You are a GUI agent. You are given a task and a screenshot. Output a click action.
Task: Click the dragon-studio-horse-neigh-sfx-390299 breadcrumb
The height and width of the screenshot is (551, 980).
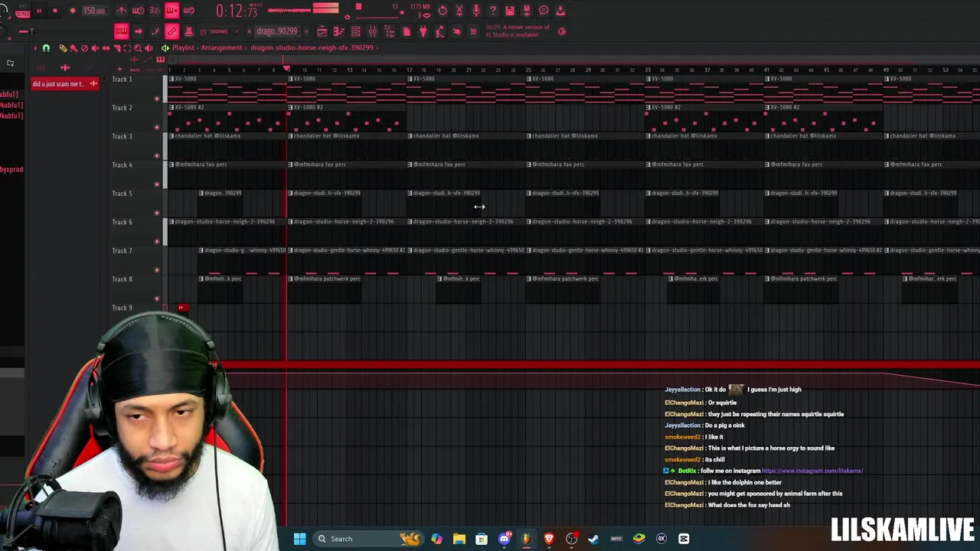pos(312,47)
